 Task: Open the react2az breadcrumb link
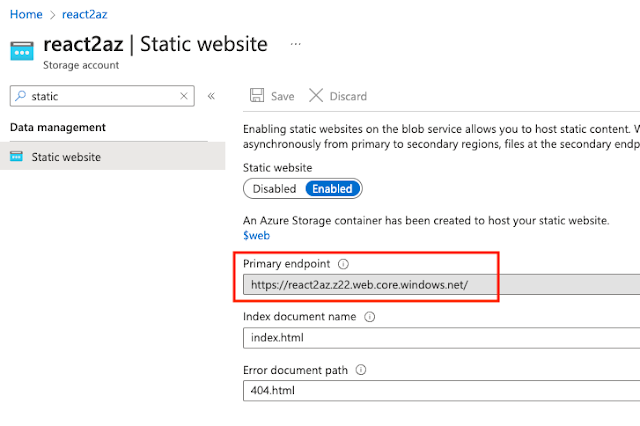point(84,14)
